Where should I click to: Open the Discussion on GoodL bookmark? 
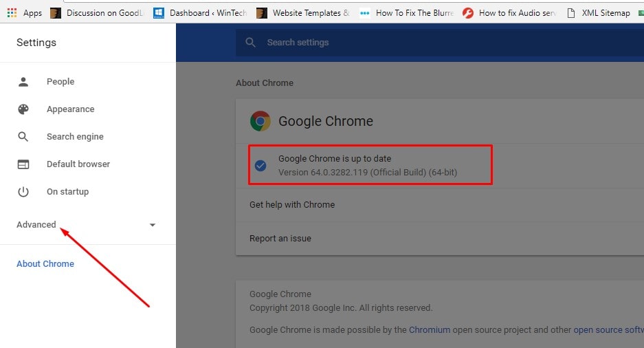pos(104,13)
